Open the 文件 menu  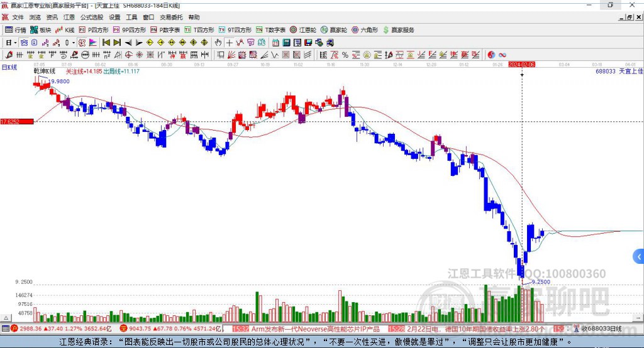pos(18,17)
